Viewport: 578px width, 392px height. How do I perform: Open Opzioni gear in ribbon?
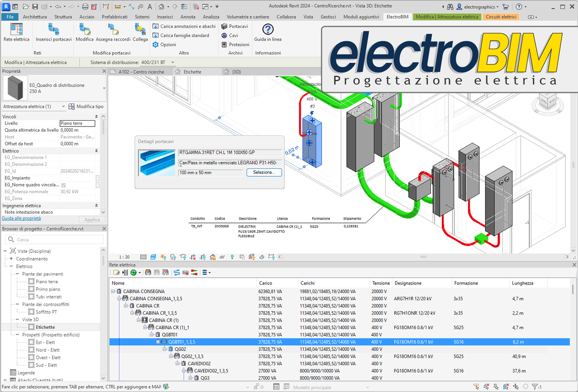pyautogui.click(x=164, y=45)
